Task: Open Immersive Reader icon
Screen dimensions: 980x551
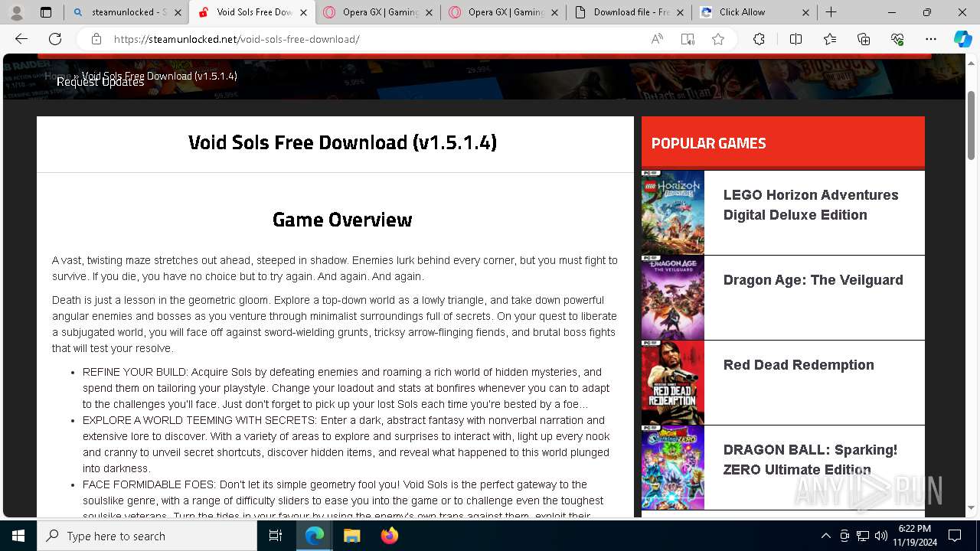Action: coord(688,39)
